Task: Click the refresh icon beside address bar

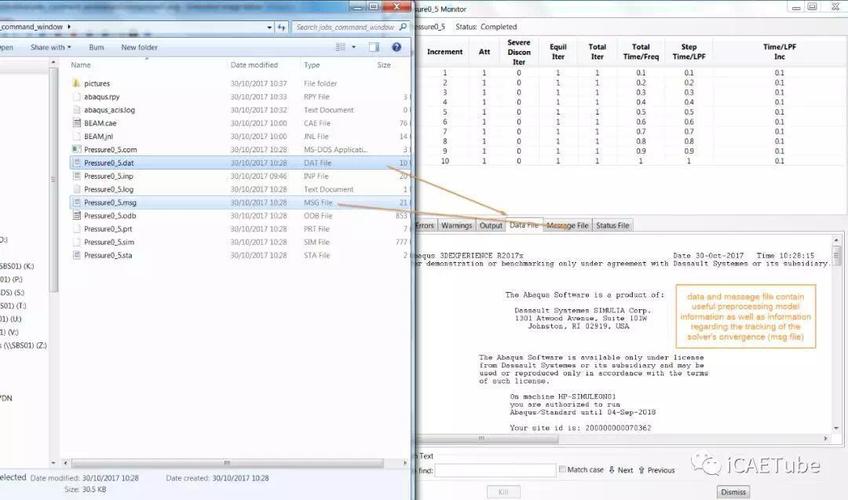Action: [283, 27]
